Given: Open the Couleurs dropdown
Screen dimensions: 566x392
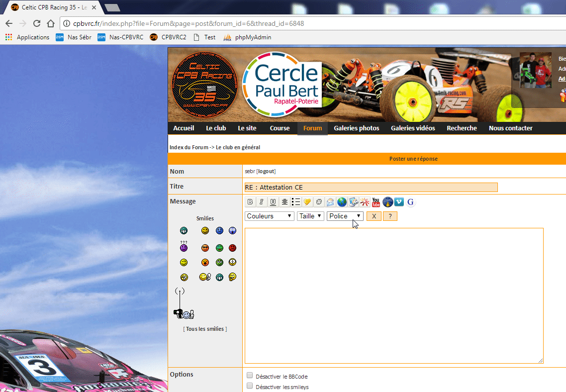Looking at the screenshot, I should pyautogui.click(x=270, y=216).
